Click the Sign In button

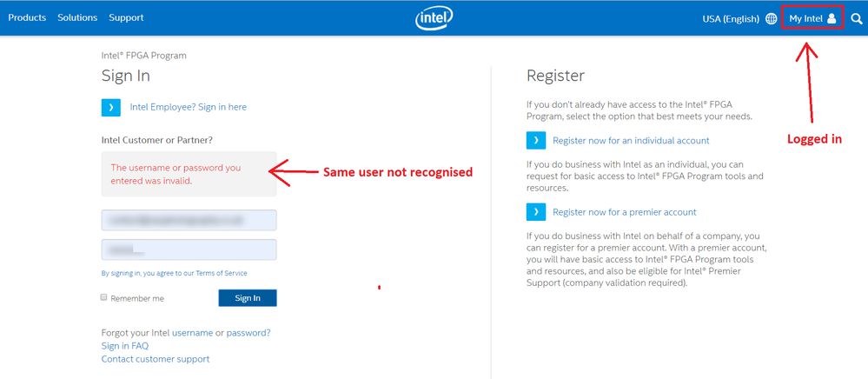point(248,298)
